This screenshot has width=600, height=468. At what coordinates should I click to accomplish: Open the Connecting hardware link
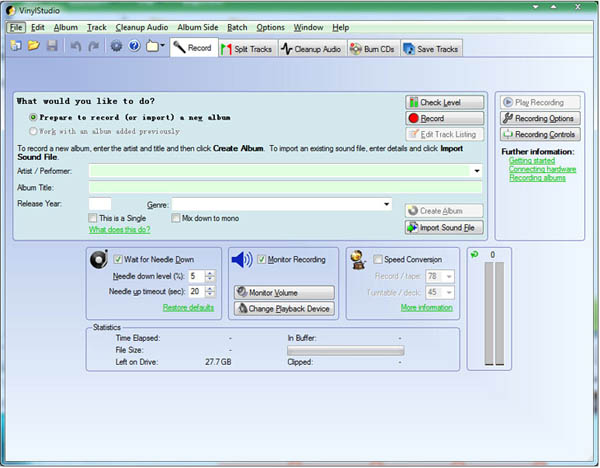pos(542,169)
